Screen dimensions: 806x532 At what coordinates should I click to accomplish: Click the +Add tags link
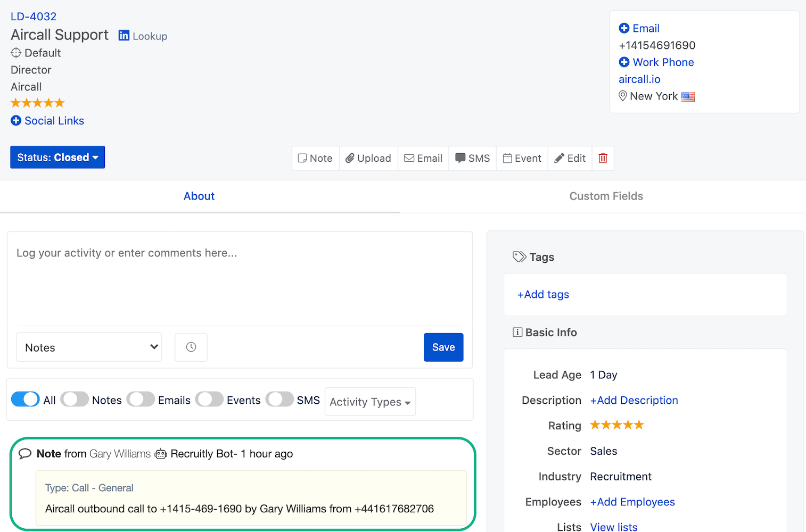[x=543, y=294]
